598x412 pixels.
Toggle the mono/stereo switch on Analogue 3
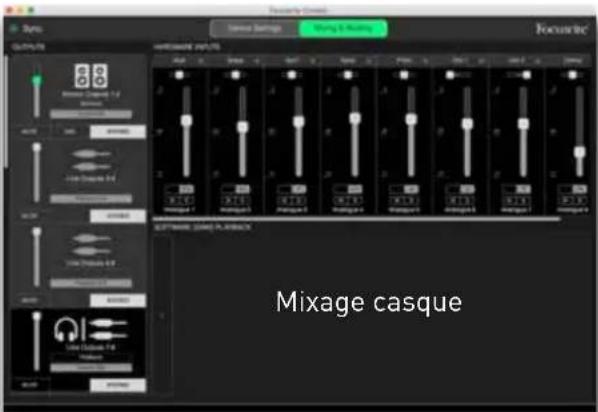coord(292,189)
